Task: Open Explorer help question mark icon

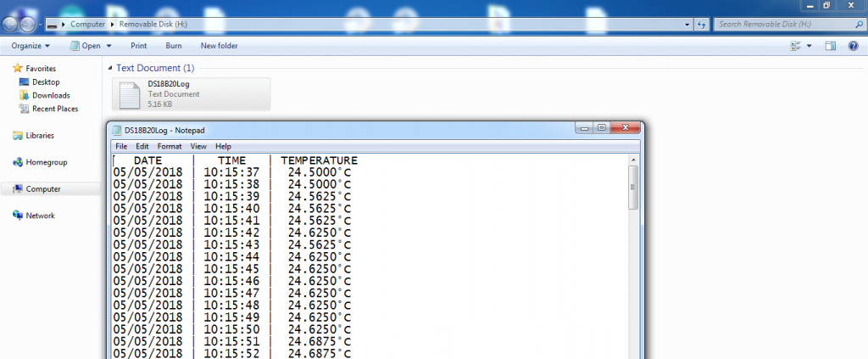Action: (x=854, y=46)
